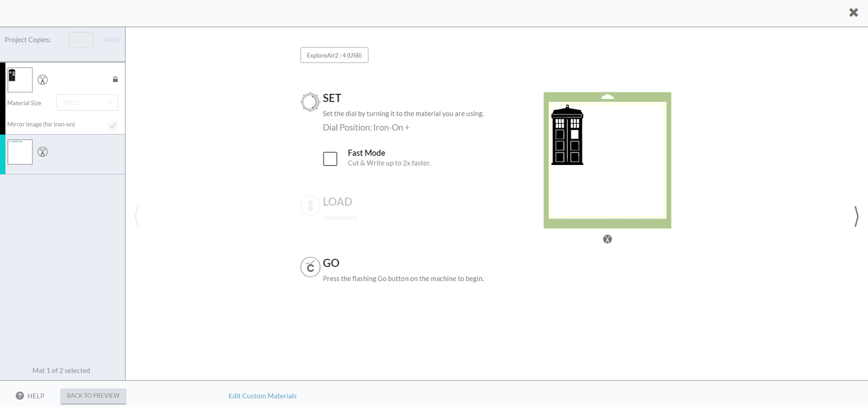Click the 'Cut & Write up to 2x faster.' text
Image resolution: width=868 pixels, height=407 pixels.
pos(389,163)
